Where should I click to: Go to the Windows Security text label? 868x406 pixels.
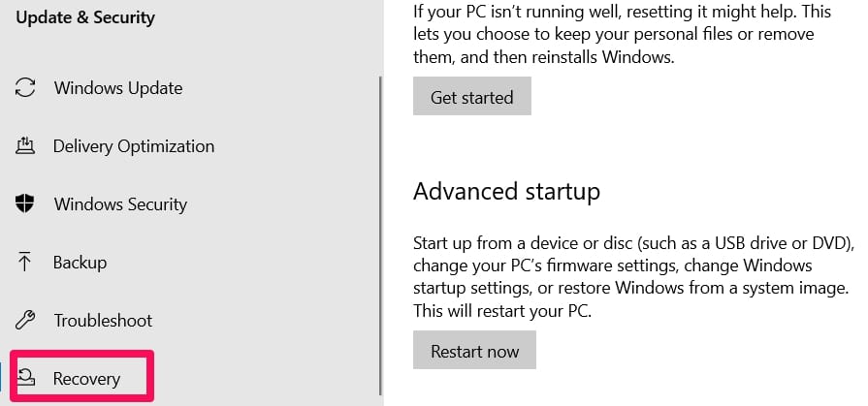120,204
